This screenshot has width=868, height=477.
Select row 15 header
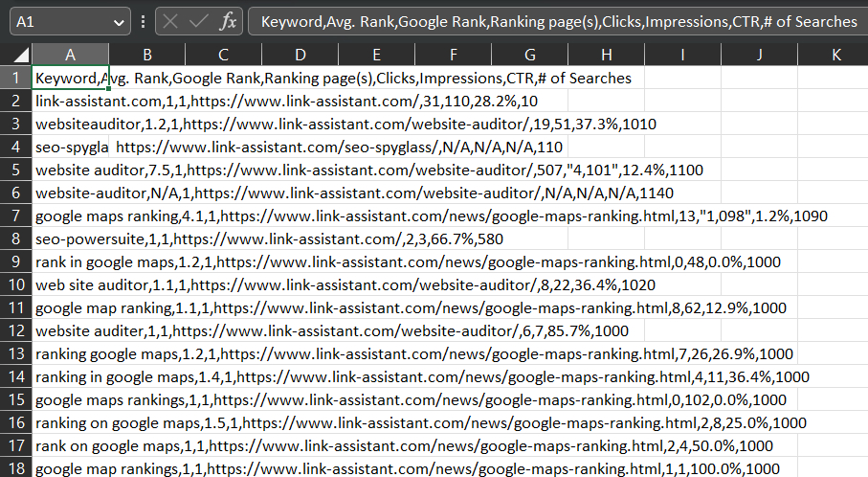tap(15, 399)
